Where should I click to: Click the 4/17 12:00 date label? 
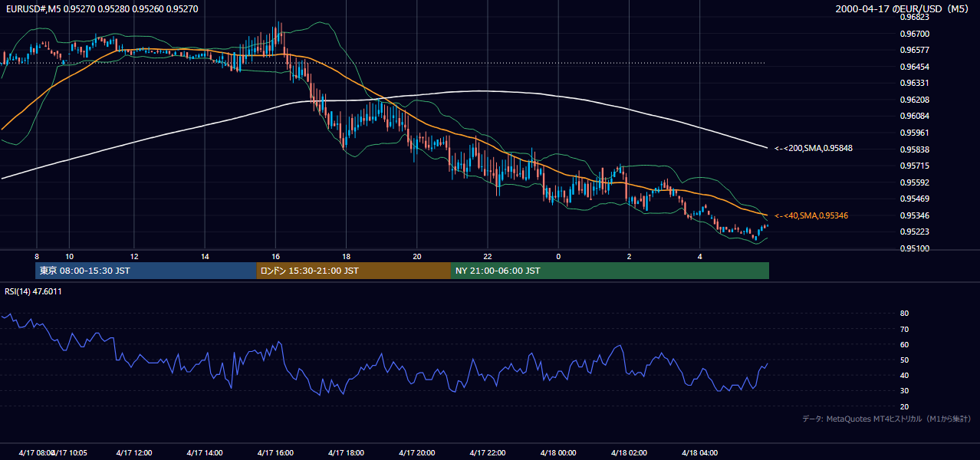click(133, 452)
